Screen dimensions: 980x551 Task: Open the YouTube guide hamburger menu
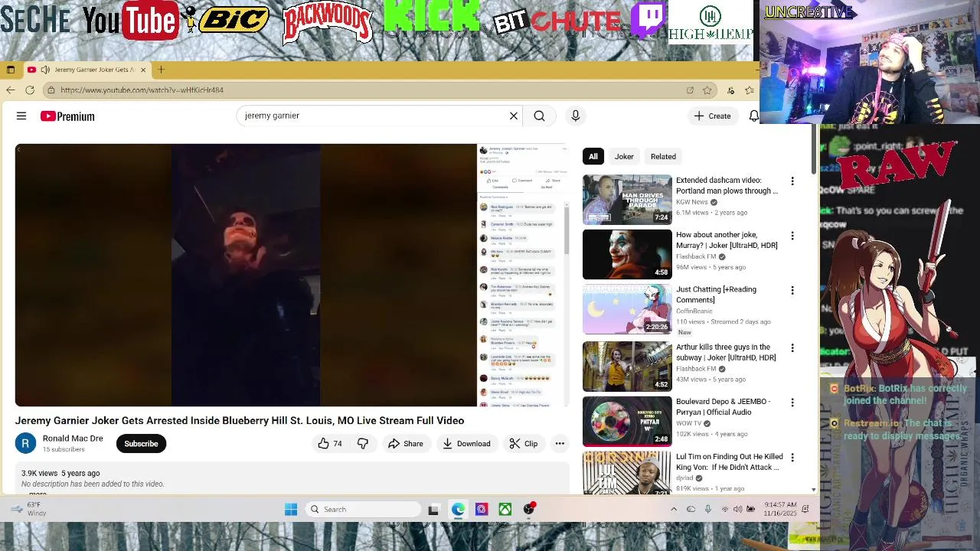tap(21, 116)
